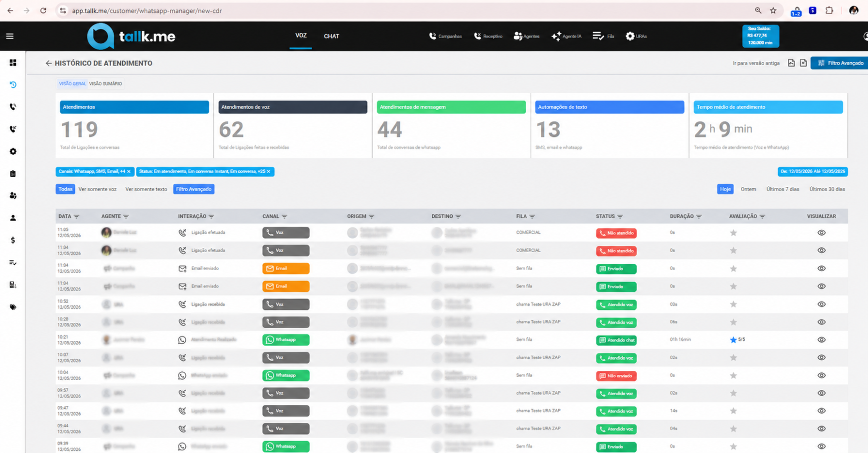View the 09:44 call record lasting 04s

tap(822, 429)
